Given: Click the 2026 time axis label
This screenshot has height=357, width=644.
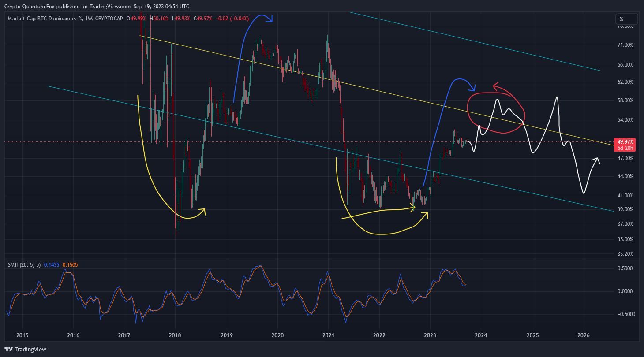Looking at the screenshot, I should (584, 335).
